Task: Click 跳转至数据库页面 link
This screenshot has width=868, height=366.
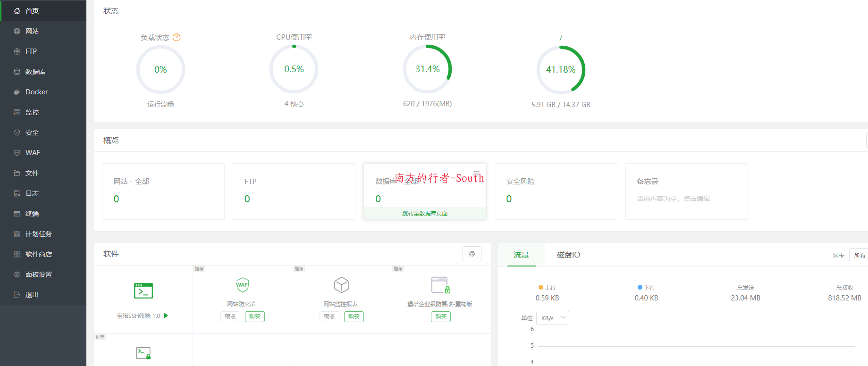Action: click(x=425, y=213)
